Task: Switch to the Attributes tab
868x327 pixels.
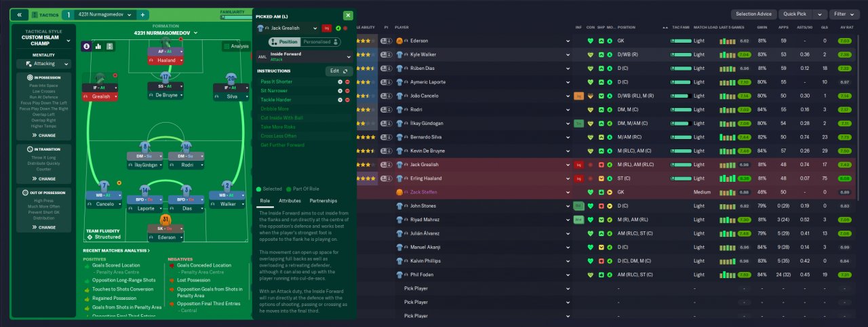Action: tap(290, 201)
